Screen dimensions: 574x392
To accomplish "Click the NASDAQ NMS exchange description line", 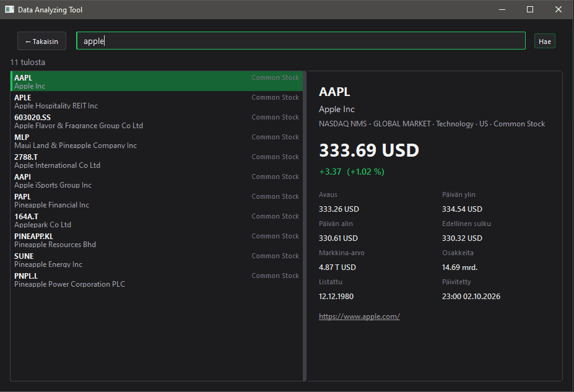I will pos(432,124).
